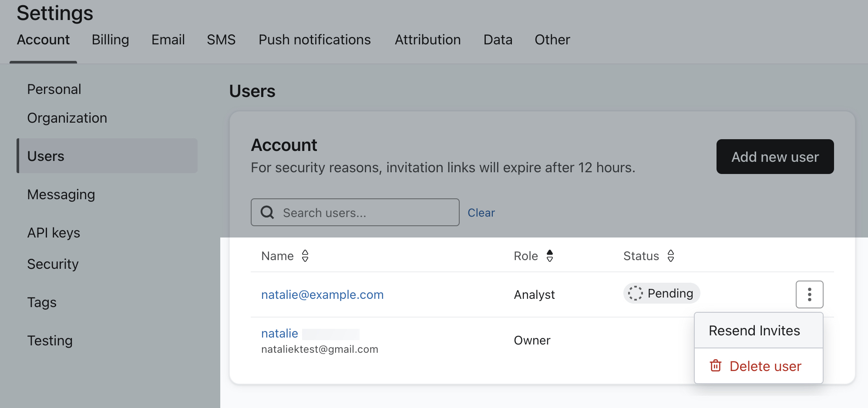Click the Add new user button
This screenshot has height=408, width=868.
(774, 157)
